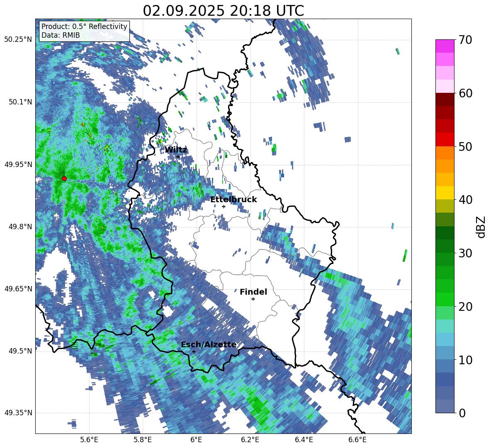Screen dimensions: 491x448
Task: Pick the magenta top colorbar segment
Action: 445,46
